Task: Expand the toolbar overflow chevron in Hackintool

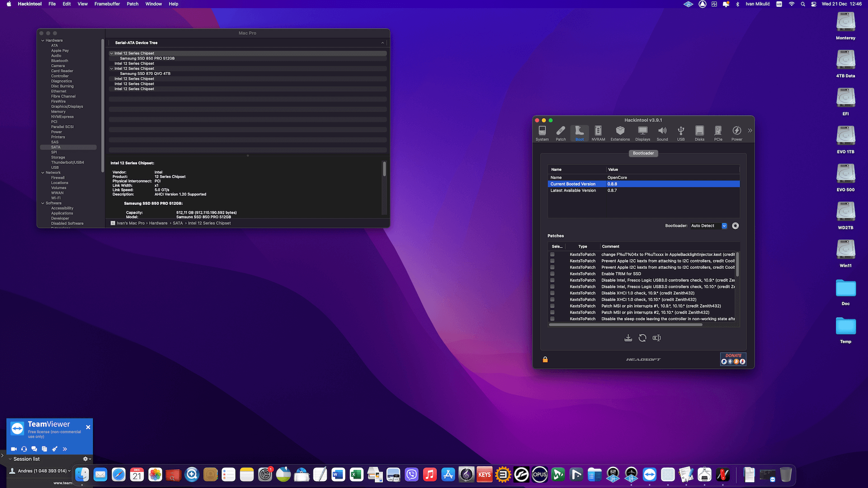Action: pos(750,131)
